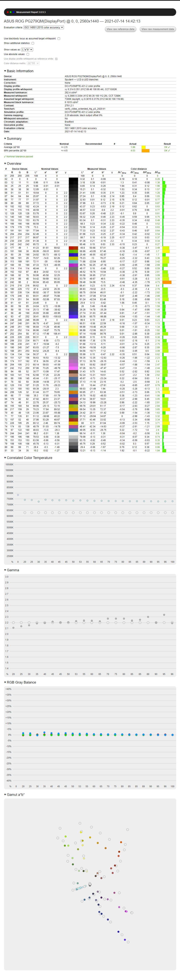The width and height of the screenshot is (180, 980).
Task: Click the Measurement Report 3.8.9.3 title
Action: pyautogui.click(x=31, y=12)
